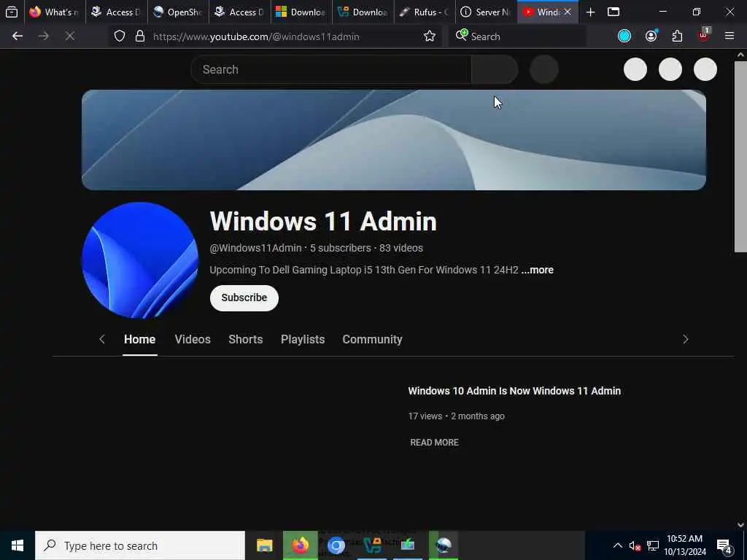Open Chromium-style blue browser taskbar icon
The width and height of the screenshot is (747, 560).
[336, 545]
